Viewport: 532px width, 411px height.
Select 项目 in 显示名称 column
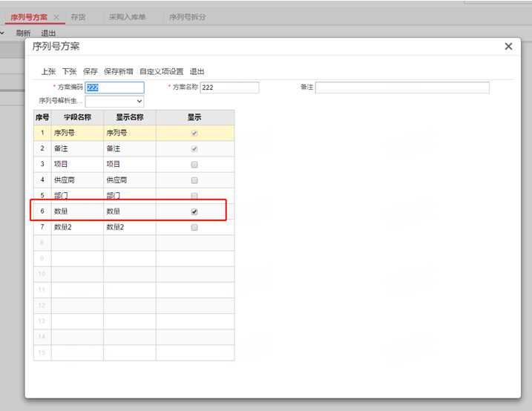tap(130, 165)
